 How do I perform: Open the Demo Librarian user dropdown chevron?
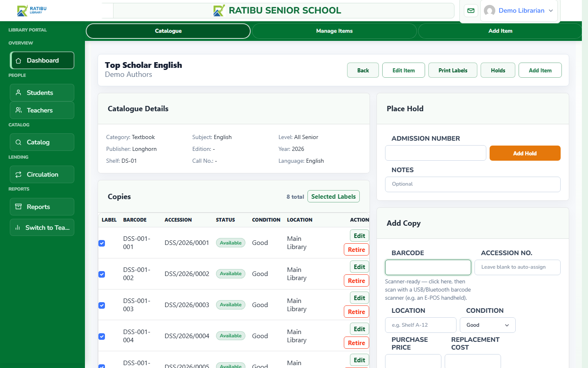(551, 11)
